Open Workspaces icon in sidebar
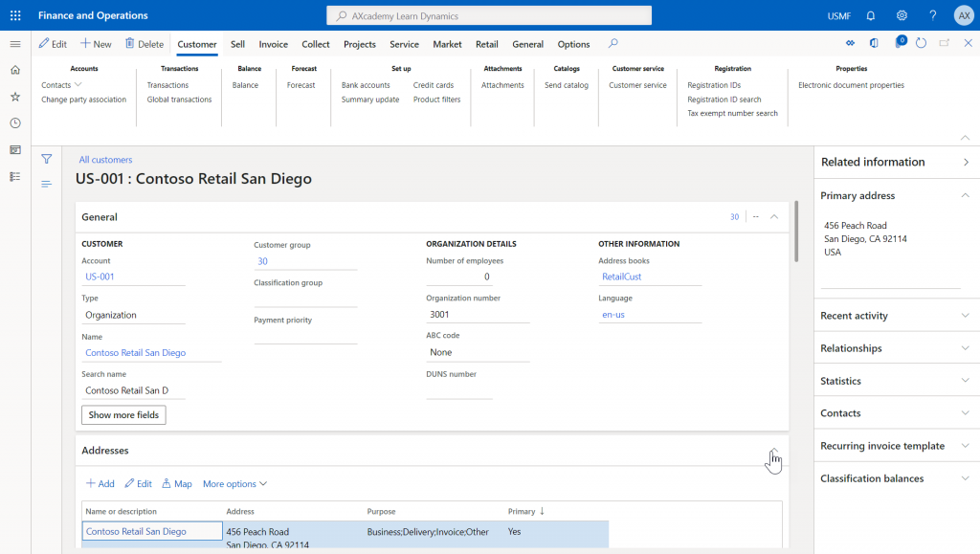 coord(15,150)
